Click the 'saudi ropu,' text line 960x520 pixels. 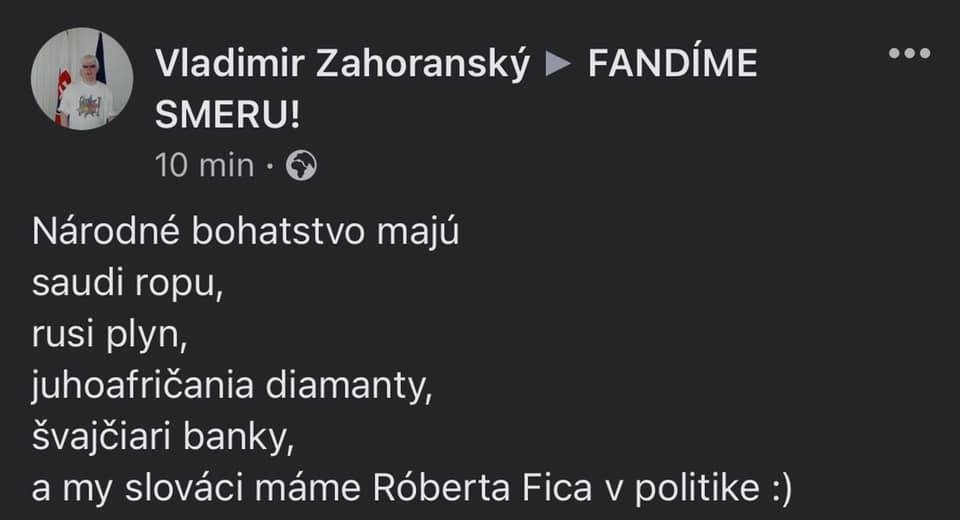click(124, 284)
